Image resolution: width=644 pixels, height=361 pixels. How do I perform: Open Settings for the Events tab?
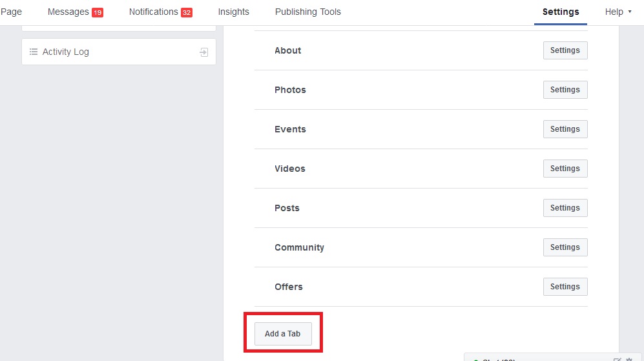click(565, 129)
